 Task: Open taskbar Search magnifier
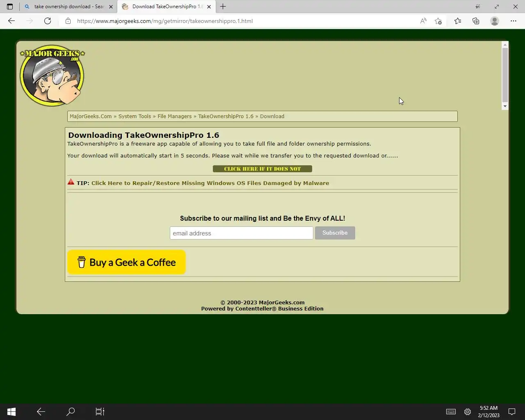[71, 411]
